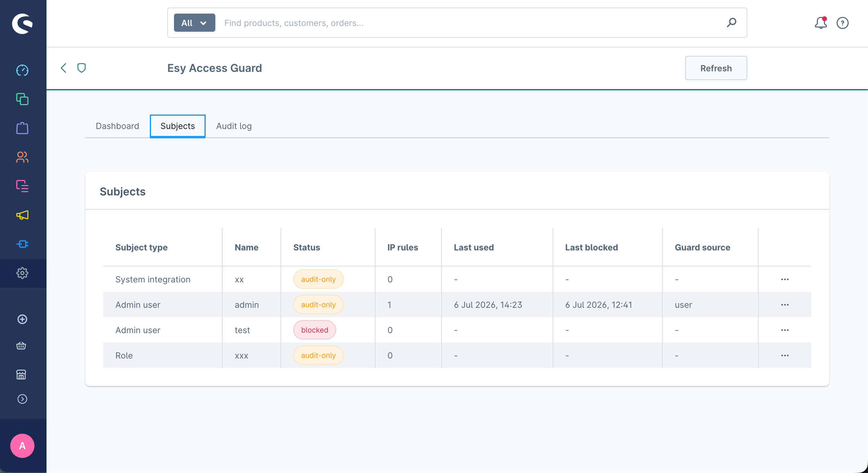The image size is (868, 473).
Task: Click the Shopware logo in sidebar
Action: coord(22,24)
